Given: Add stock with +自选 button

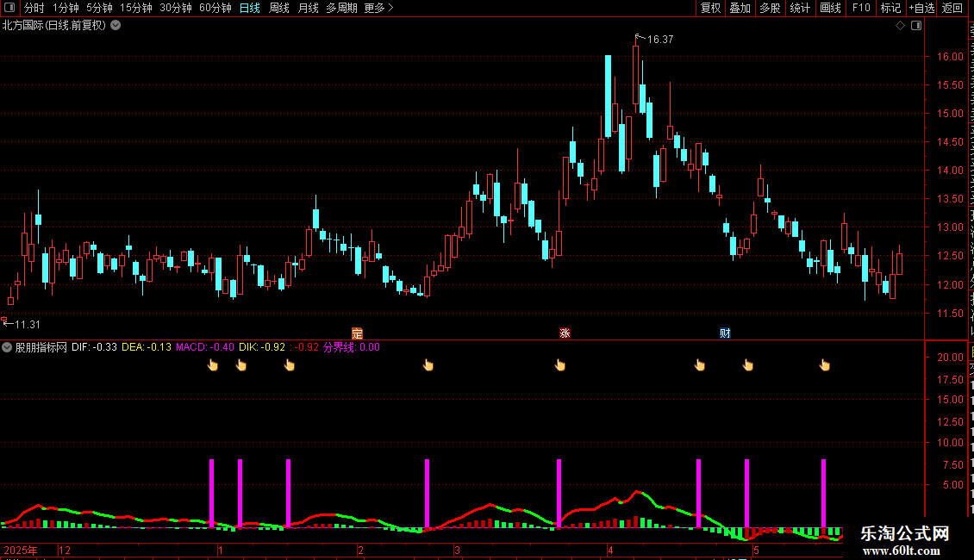Looking at the screenshot, I should click(x=921, y=8).
